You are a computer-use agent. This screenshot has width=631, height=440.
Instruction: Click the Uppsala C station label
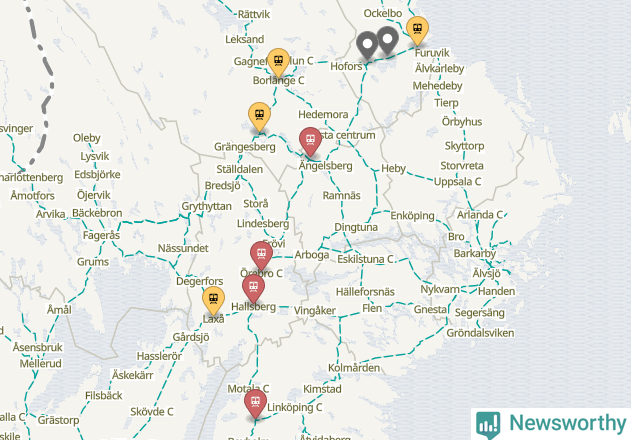click(x=457, y=182)
